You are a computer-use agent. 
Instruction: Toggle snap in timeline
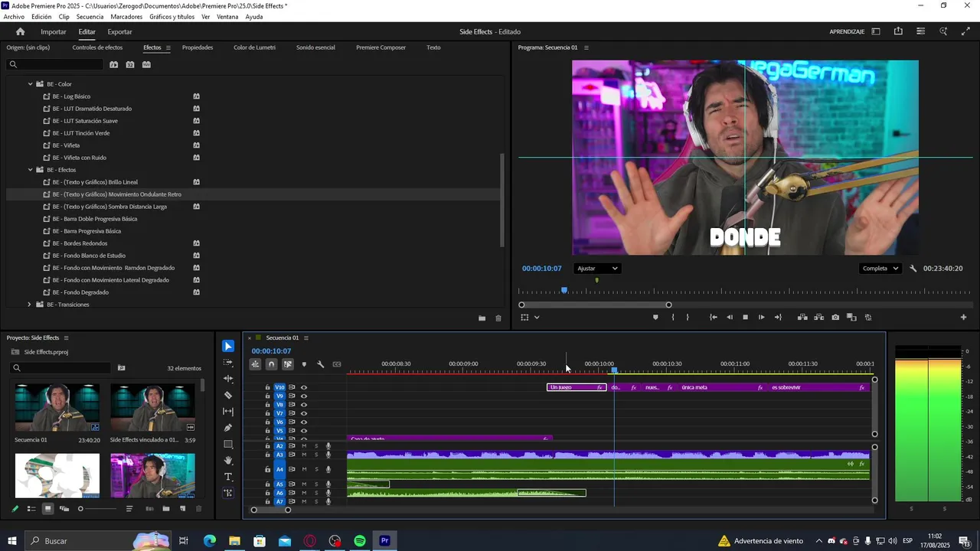pos(271,364)
